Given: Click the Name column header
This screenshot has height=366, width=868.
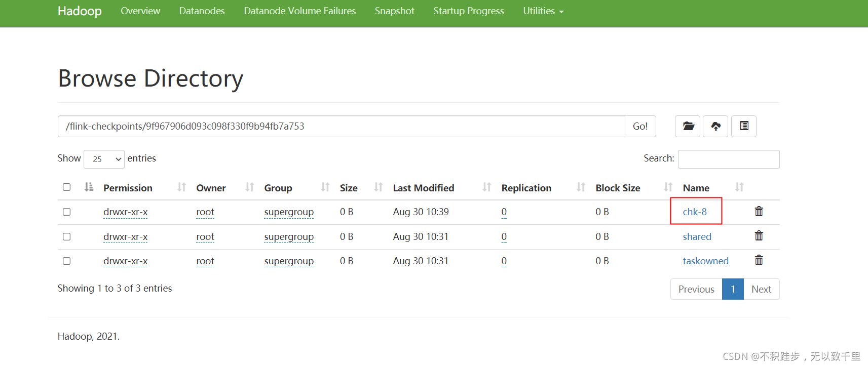Looking at the screenshot, I should (x=696, y=188).
